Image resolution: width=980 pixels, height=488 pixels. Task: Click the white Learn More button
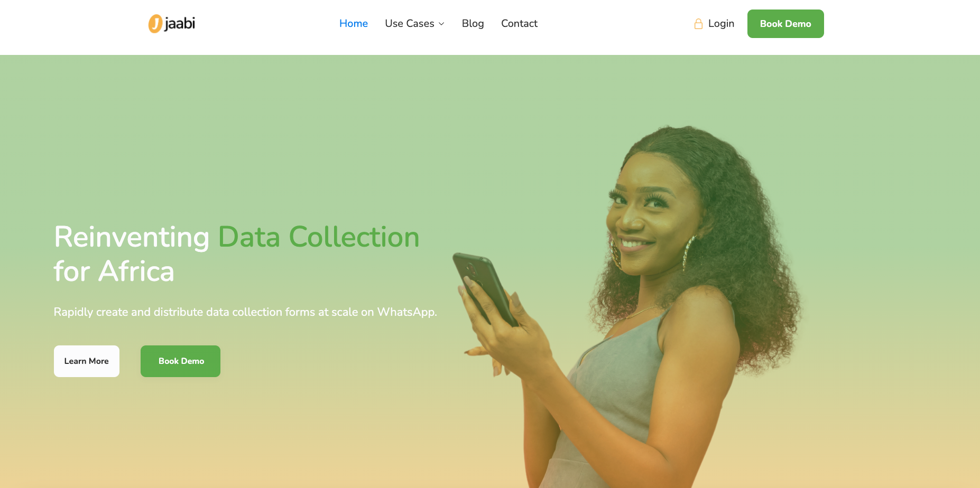pos(87,361)
